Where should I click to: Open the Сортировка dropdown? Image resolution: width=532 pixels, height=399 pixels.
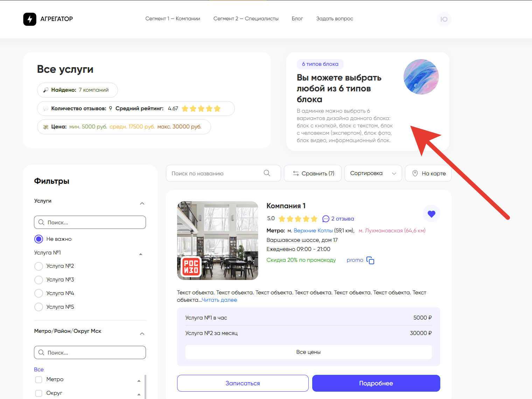373,173
